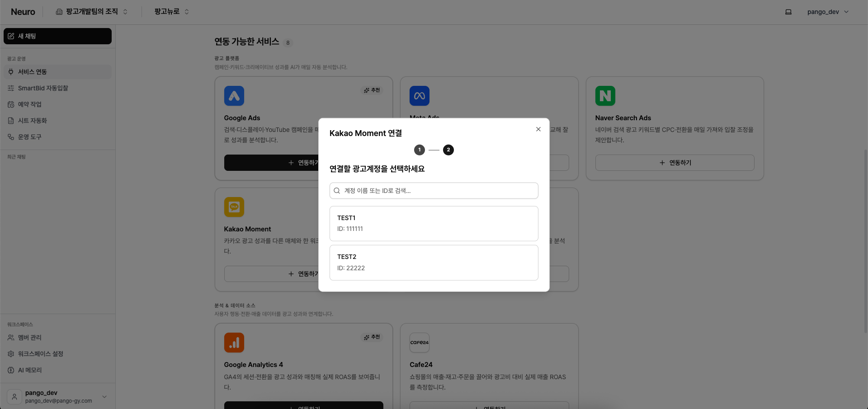Click the Meta Ads logo icon

pyautogui.click(x=420, y=96)
